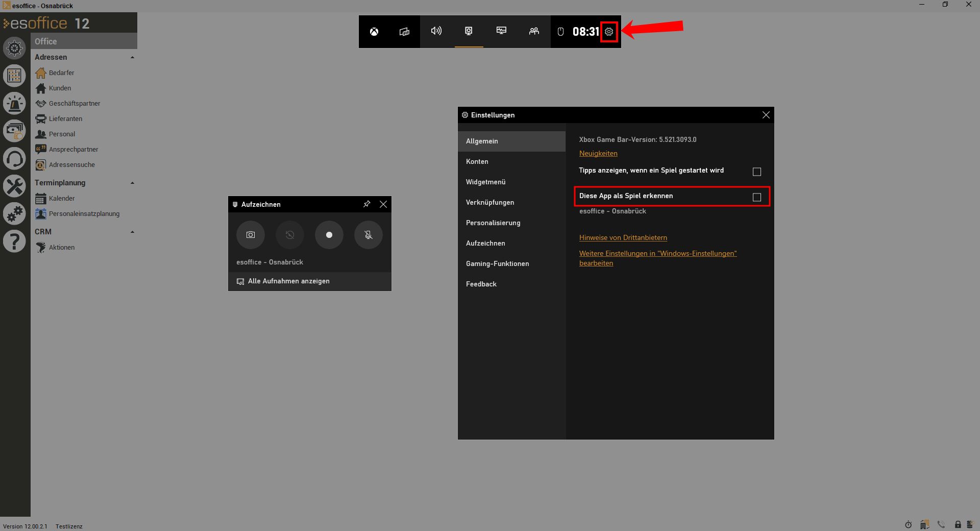Open Lieferanten entry
980x531 pixels.
[65, 118]
